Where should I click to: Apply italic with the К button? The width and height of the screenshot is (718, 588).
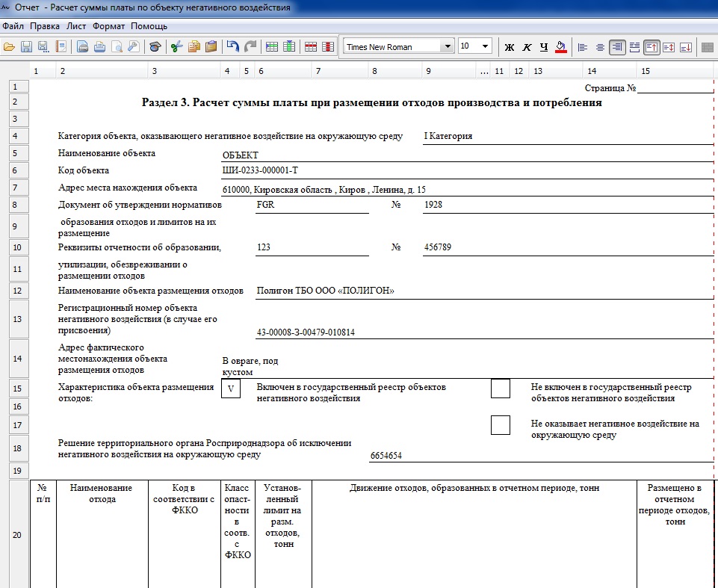527,47
